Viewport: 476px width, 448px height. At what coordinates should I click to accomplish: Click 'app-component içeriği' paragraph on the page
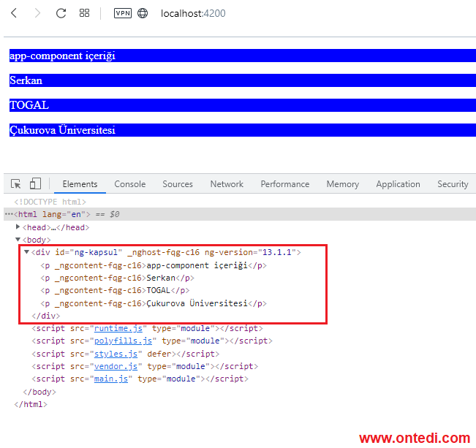[x=243, y=56]
